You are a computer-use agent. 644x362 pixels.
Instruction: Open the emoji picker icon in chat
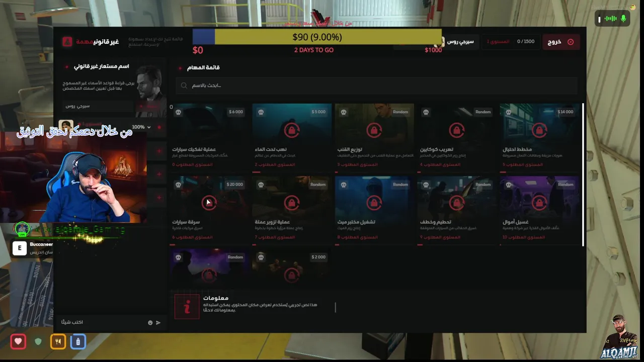pos(150,322)
